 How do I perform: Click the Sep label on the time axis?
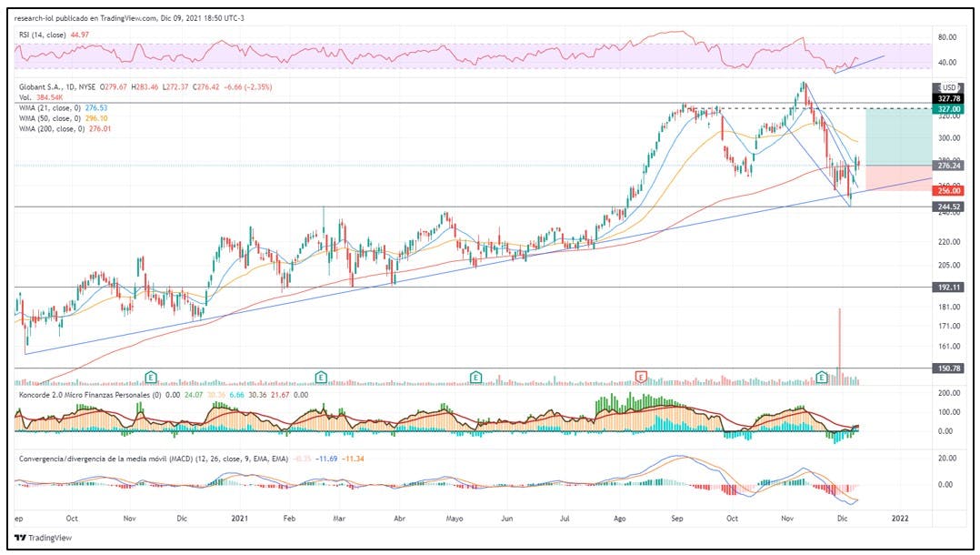pyautogui.click(x=677, y=519)
